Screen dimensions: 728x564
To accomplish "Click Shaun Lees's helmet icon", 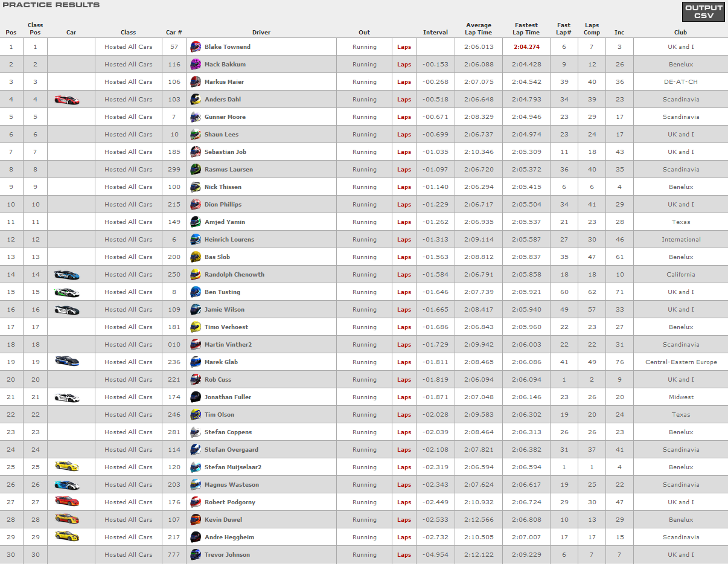I will 196,134.
